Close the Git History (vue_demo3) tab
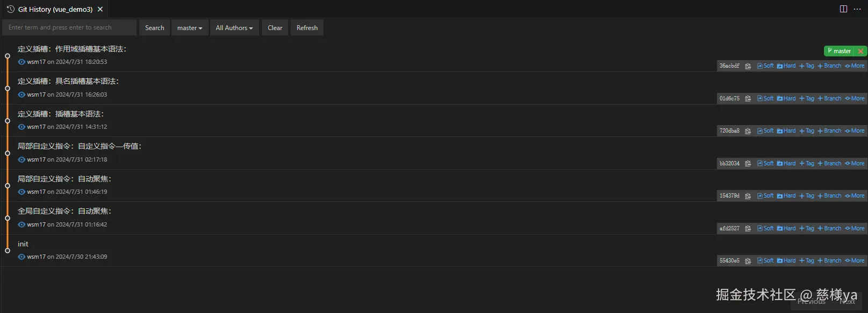 100,9
